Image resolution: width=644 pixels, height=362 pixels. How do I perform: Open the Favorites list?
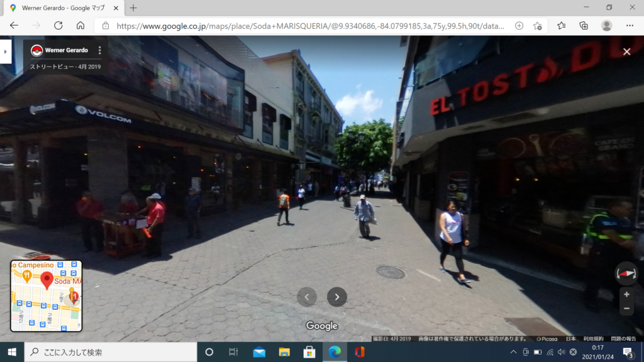coord(562,25)
